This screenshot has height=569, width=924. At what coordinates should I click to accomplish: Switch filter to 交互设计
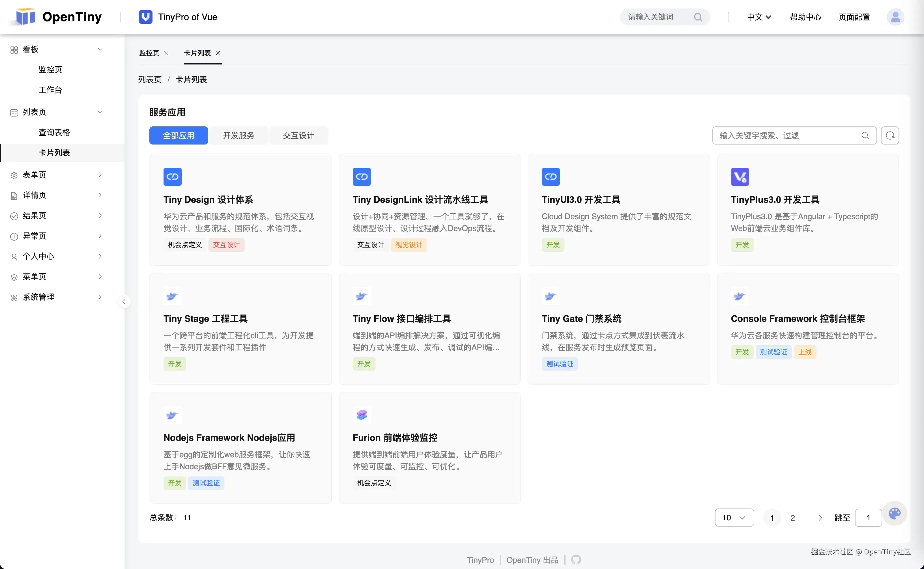click(x=298, y=135)
